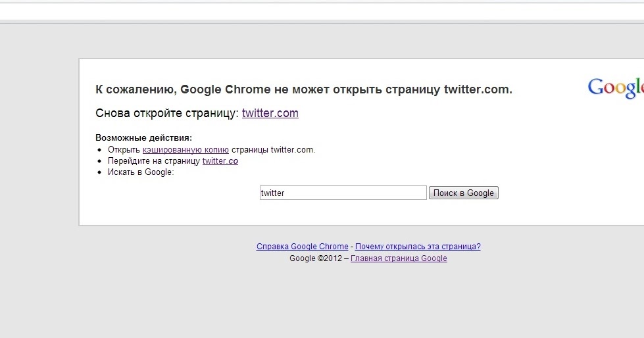The width and height of the screenshot is (644, 338).
Task: Follow the suggested twitter.co link
Action: coord(220,161)
